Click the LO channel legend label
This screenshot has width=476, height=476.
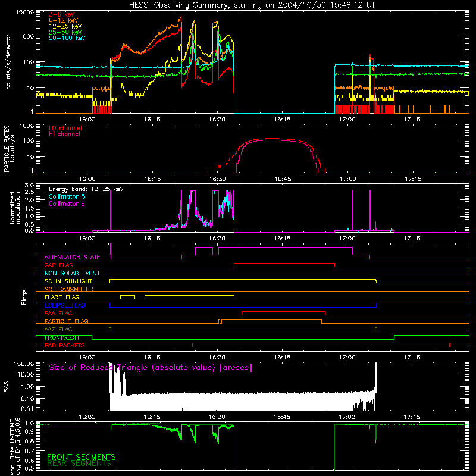(x=65, y=128)
